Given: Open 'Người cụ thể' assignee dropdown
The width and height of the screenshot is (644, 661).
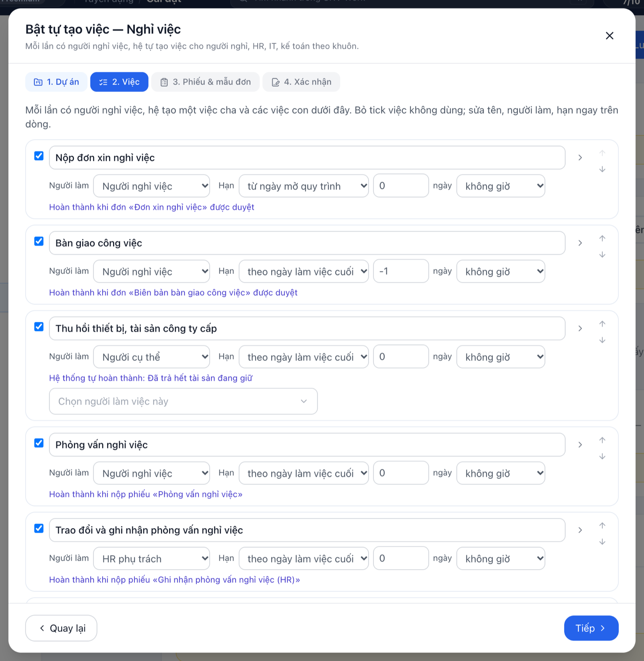Looking at the screenshot, I should [x=151, y=357].
